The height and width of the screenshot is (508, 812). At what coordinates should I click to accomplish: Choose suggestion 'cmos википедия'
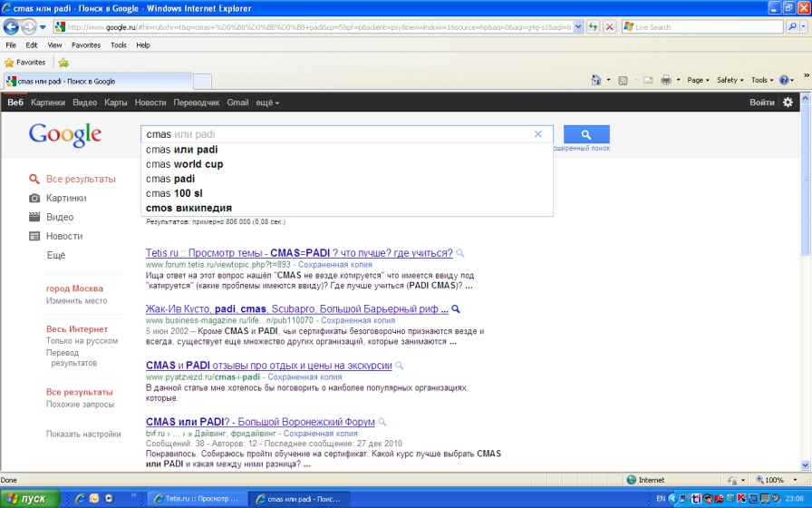(x=346, y=208)
